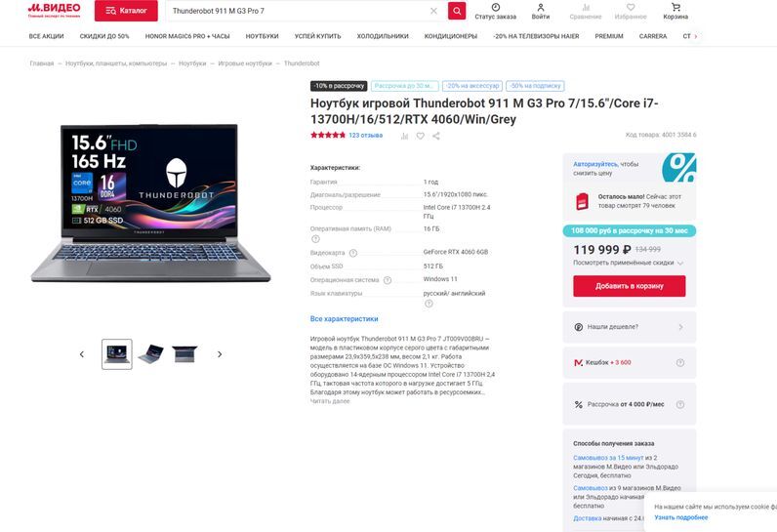Expand the Нашли дешевле? row arrow
This screenshot has height=532, width=777.
click(680, 327)
